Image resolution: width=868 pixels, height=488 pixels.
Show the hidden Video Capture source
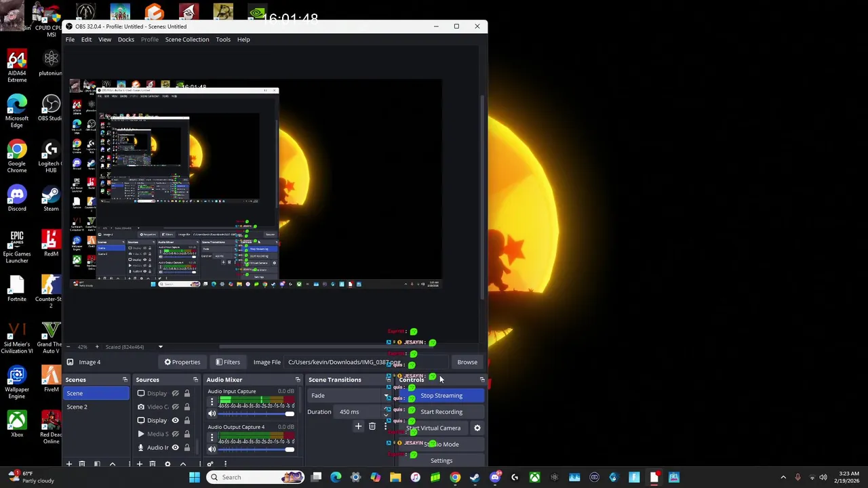point(175,407)
